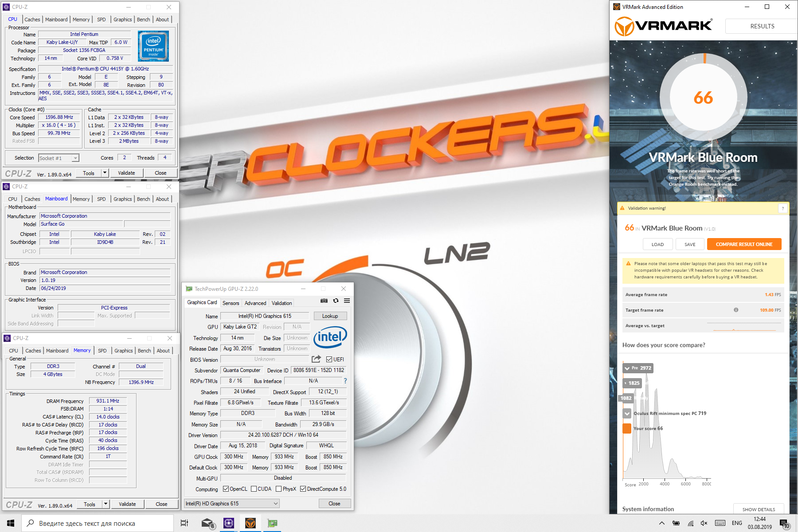Click the Intel Pentium badge in CPU-Z

tap(153, 46)
